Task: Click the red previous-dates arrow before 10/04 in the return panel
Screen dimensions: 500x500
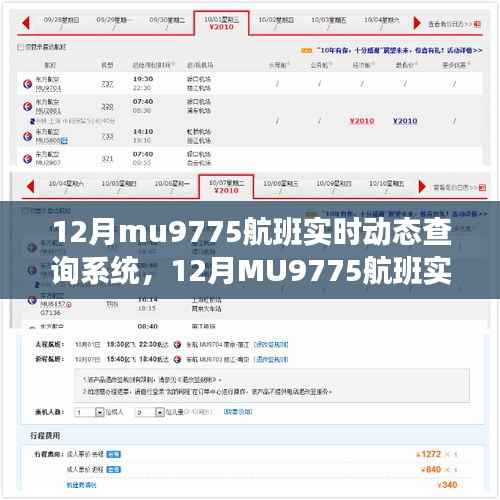Action: (x=30, y=186)
